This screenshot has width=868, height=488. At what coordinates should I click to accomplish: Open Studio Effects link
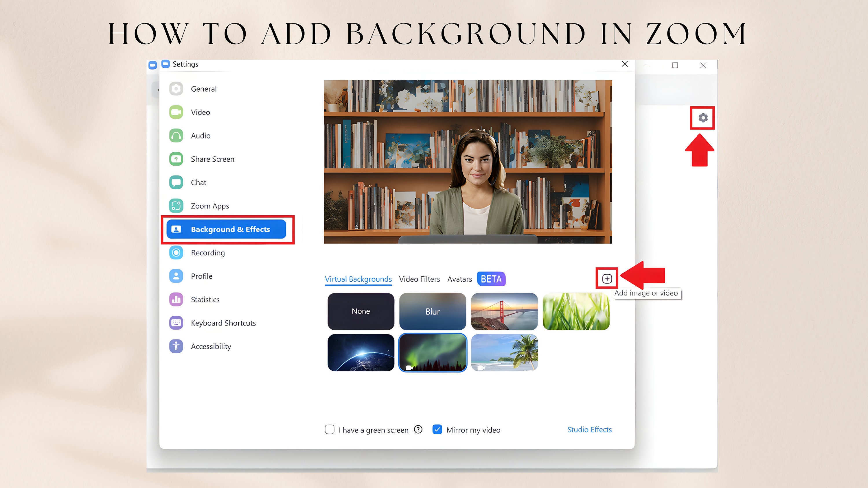[x=589, y=430]
